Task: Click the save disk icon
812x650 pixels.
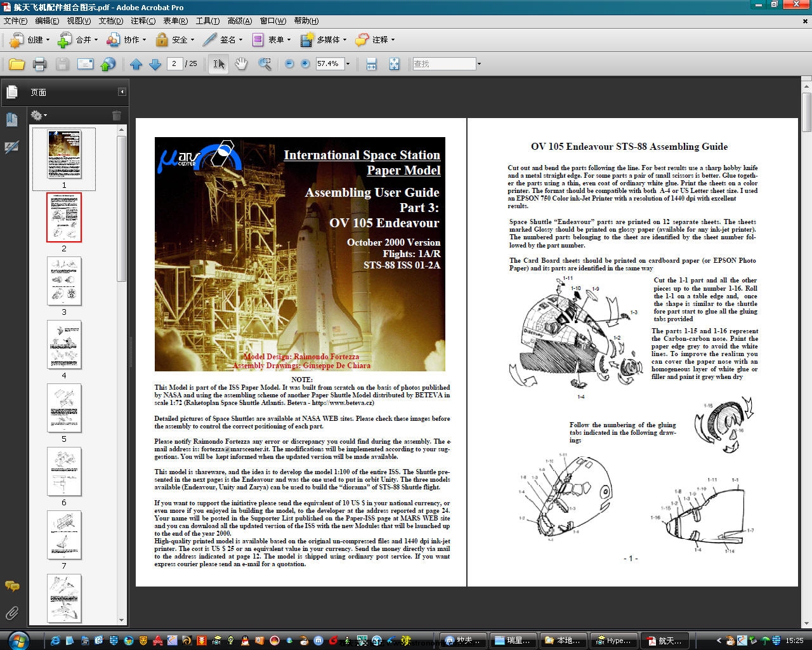Action: pyautogui.click(x=62, y=64)
